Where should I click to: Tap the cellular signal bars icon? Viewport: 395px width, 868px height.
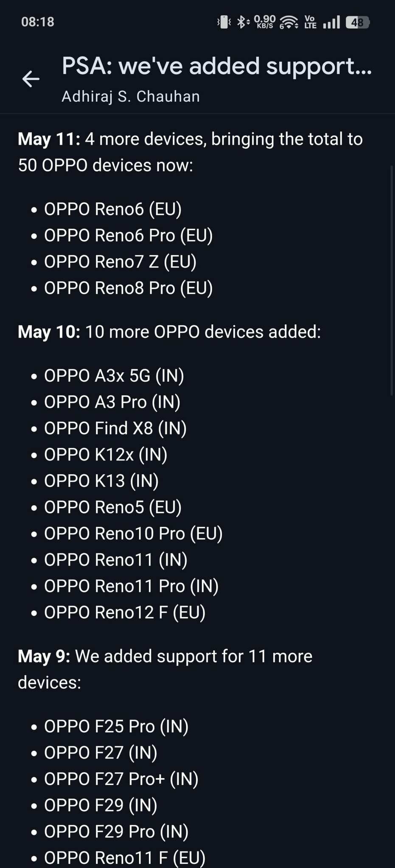[x=331, y=22]
